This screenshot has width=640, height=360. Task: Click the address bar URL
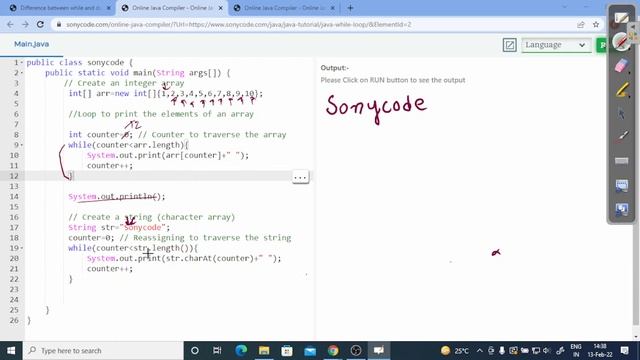239,24
